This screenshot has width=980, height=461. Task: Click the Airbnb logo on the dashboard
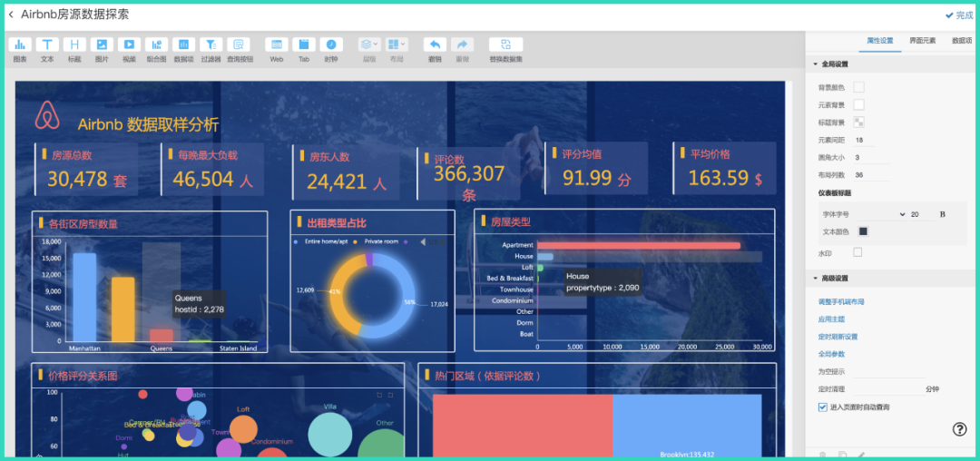coord(47,115)
